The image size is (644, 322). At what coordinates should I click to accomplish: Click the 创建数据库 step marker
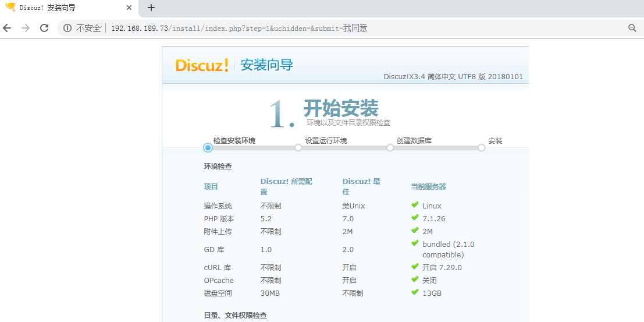point(390,148)
